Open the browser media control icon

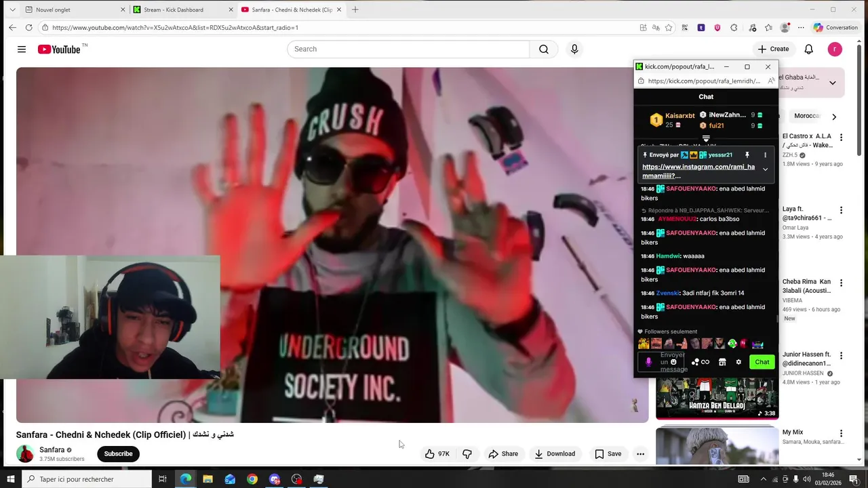pyautogui.click(x=752, y=28)
